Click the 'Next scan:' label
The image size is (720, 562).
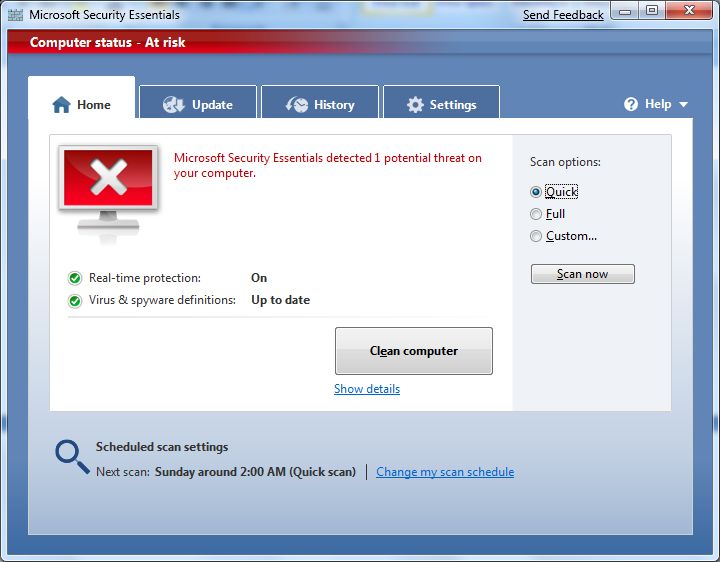[x=123, y=472]
